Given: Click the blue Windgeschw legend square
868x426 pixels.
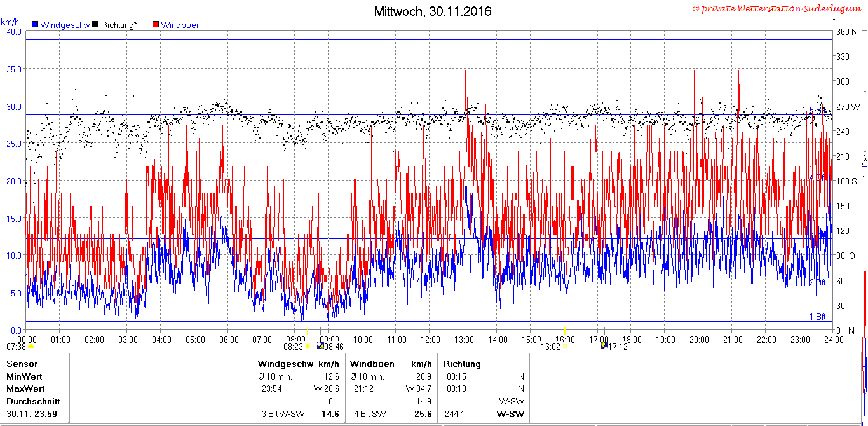Looking at the screenshot, I should (x=35, y=25).
